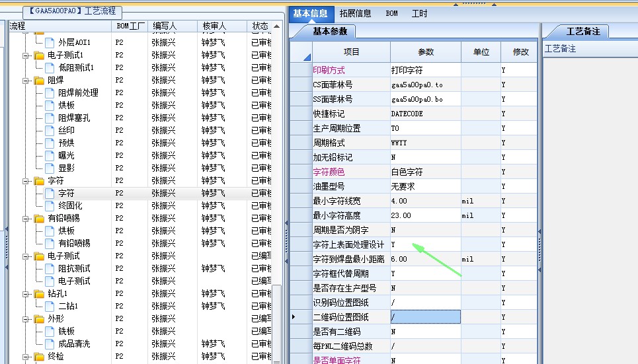Collapse the 有铅喷锡 folder node
The image size is (638, 364).
pos(26,219)
